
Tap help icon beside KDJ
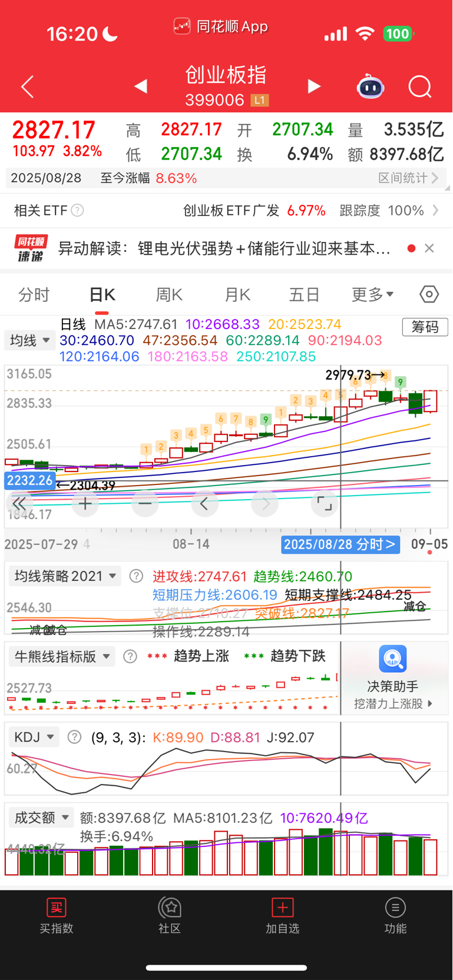[x=74, y=737]
